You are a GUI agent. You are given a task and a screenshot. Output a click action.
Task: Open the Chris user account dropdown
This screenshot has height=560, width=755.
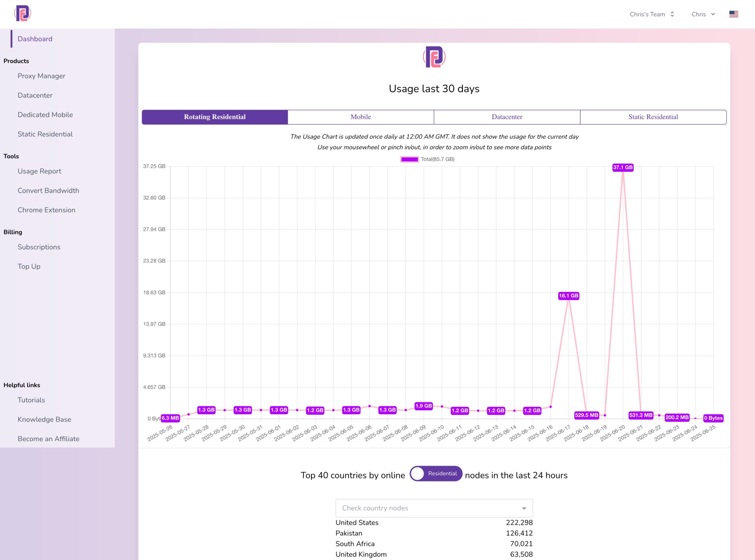[702, 14]
